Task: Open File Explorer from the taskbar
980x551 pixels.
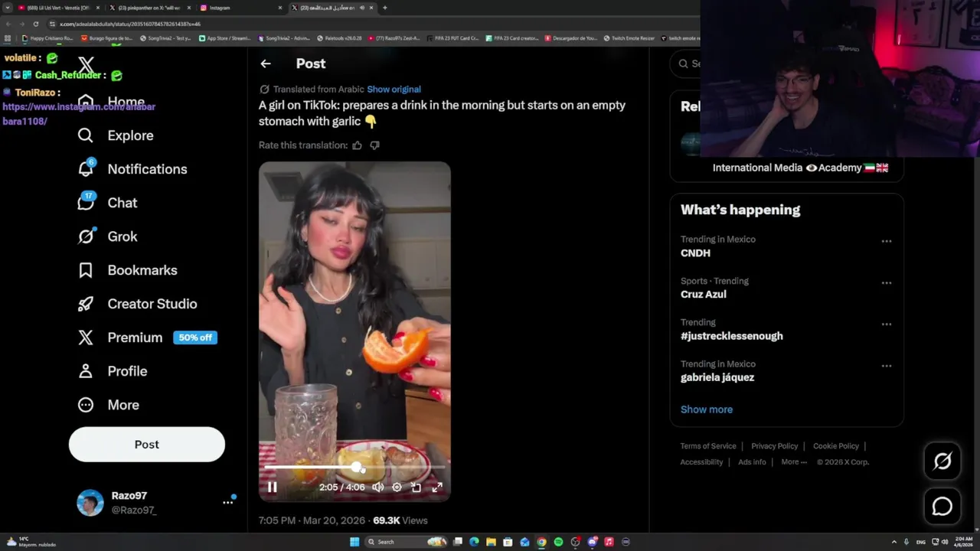Action: click(x=491, y=542)
